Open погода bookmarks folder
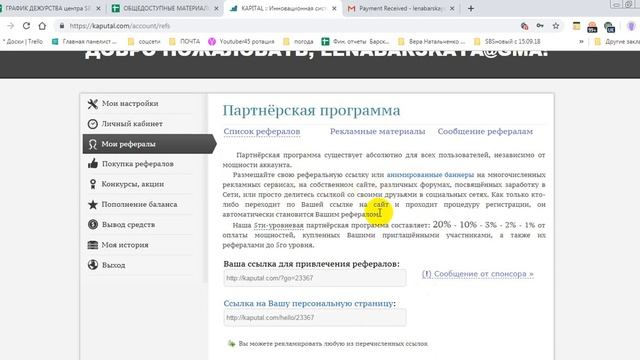The height and width of the screenshot is (360, 640). 298,41
